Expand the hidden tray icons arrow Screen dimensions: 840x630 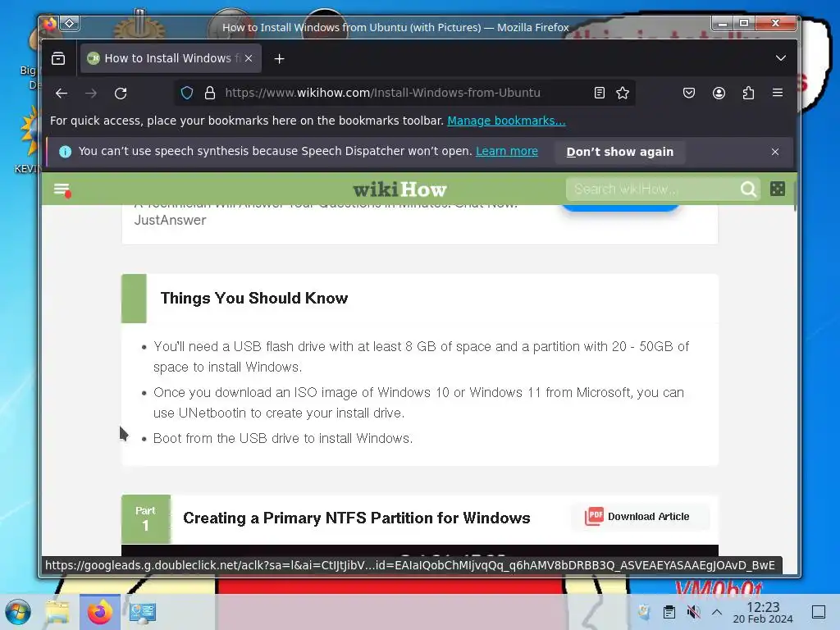tap(717, 612)
